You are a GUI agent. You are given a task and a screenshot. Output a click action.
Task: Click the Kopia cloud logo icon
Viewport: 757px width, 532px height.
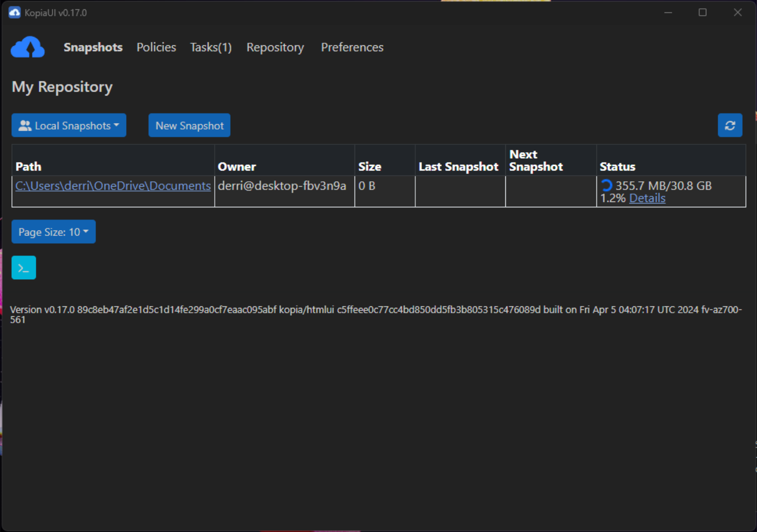coord(28,47)
